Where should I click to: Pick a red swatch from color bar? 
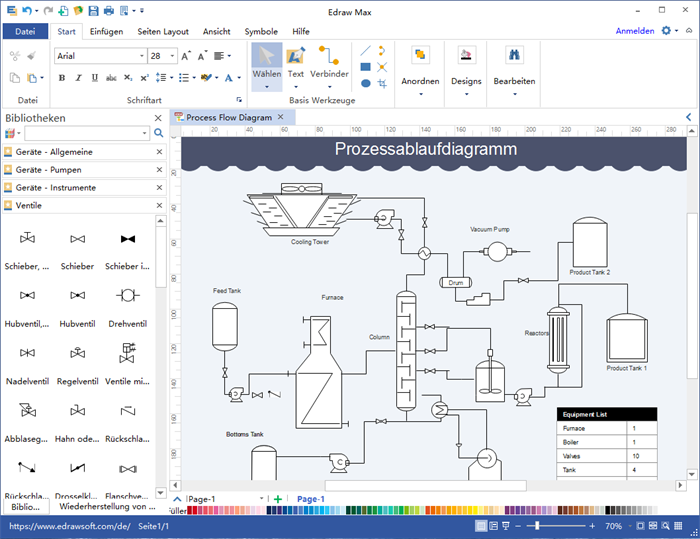pos(197,511)
